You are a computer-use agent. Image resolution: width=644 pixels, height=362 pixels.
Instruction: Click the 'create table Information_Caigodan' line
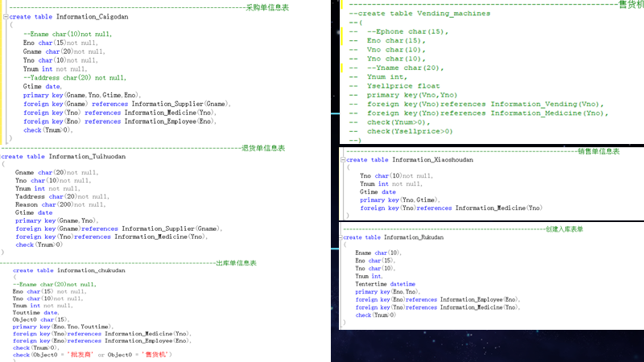click(x=68, y=17)
